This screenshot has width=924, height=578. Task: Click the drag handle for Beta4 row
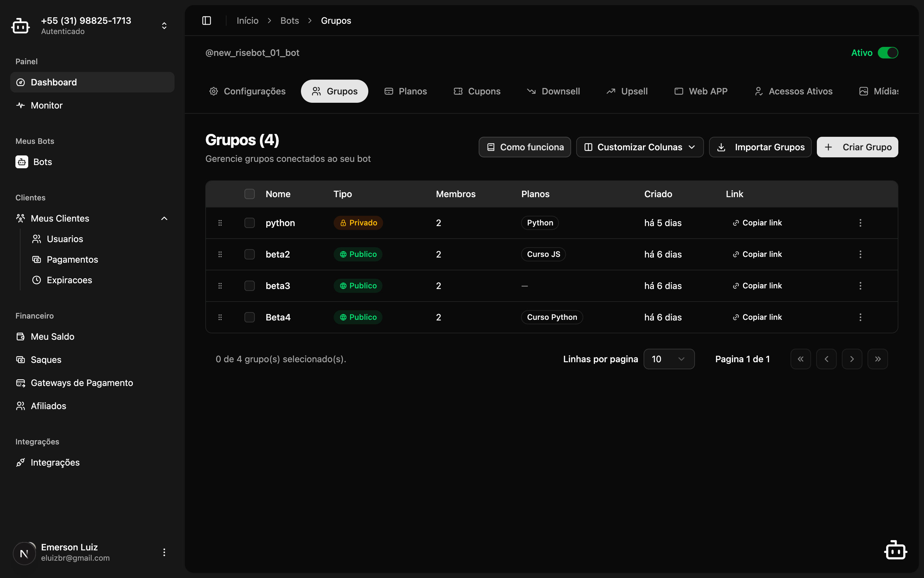tap(220, 317)
